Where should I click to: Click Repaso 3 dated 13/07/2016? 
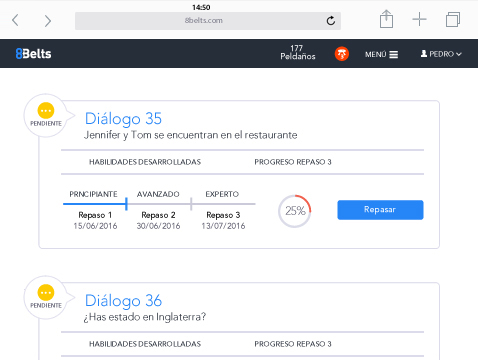point(223,220)
